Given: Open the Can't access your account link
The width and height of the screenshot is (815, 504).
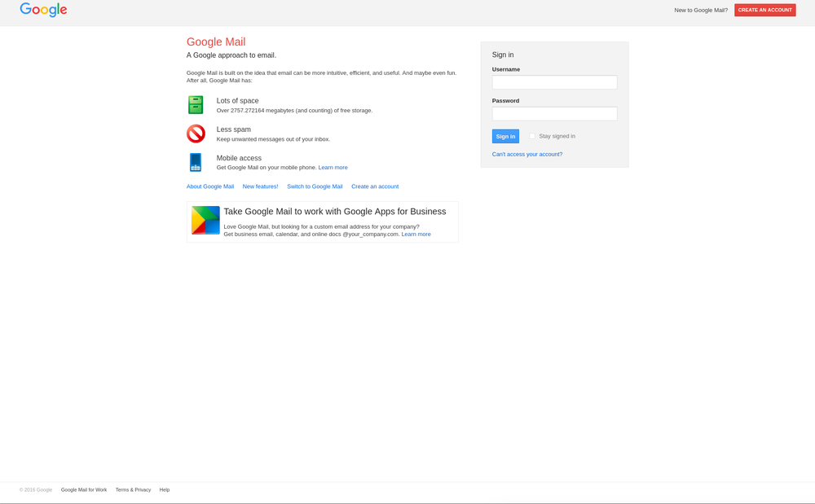Looking at the screenshot, I should pos(527,154).
